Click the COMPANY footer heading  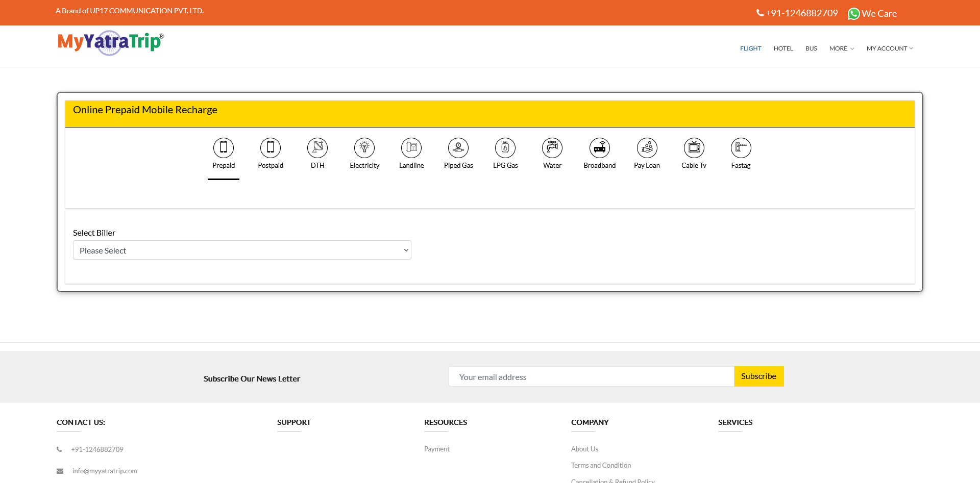tap(590, 422)
